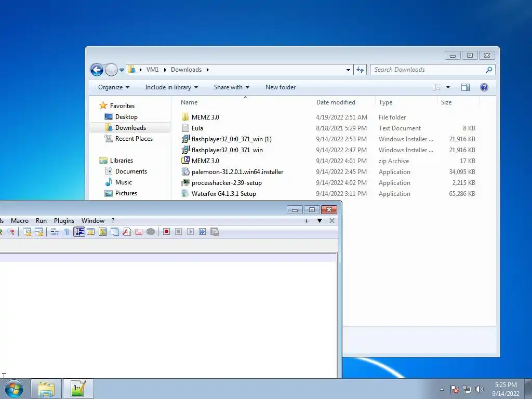Open the Function List panel icon
The width and height of the screenshot is (532, 399).
127,232
